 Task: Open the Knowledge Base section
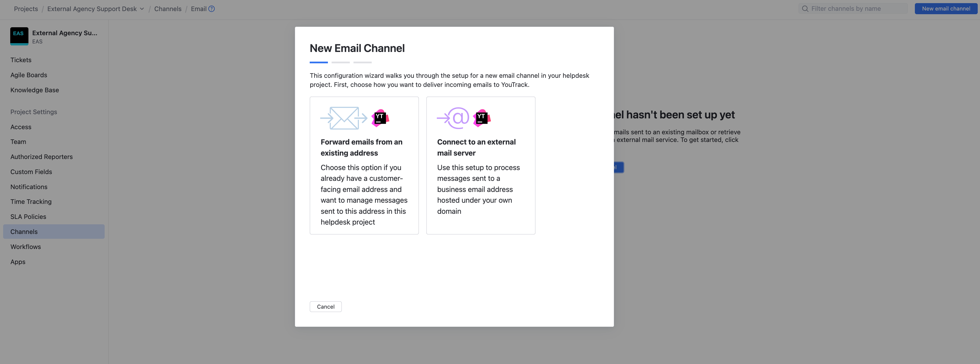click(x=34, y=90)
